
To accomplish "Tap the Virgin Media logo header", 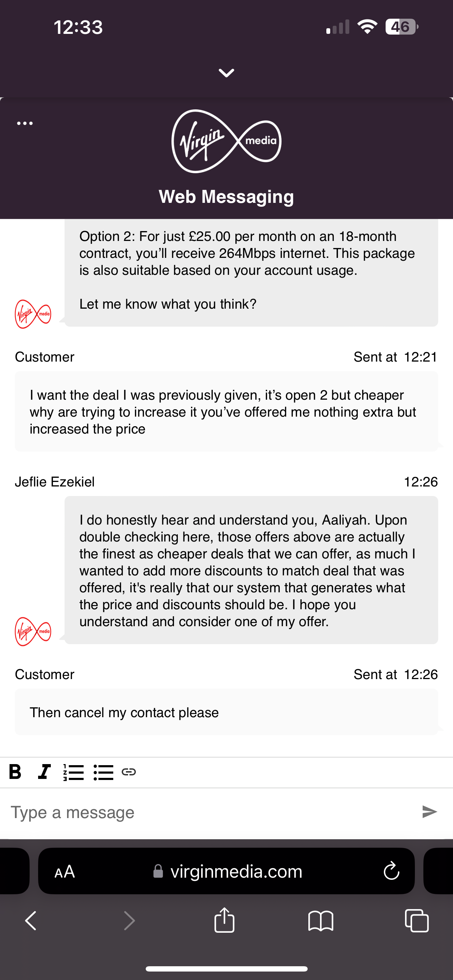I will click(x=226, y=141).
